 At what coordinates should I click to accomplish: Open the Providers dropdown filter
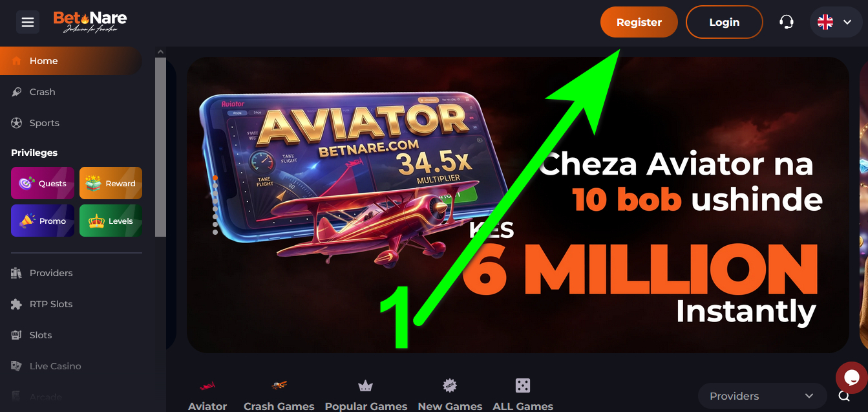click(762, 396)
